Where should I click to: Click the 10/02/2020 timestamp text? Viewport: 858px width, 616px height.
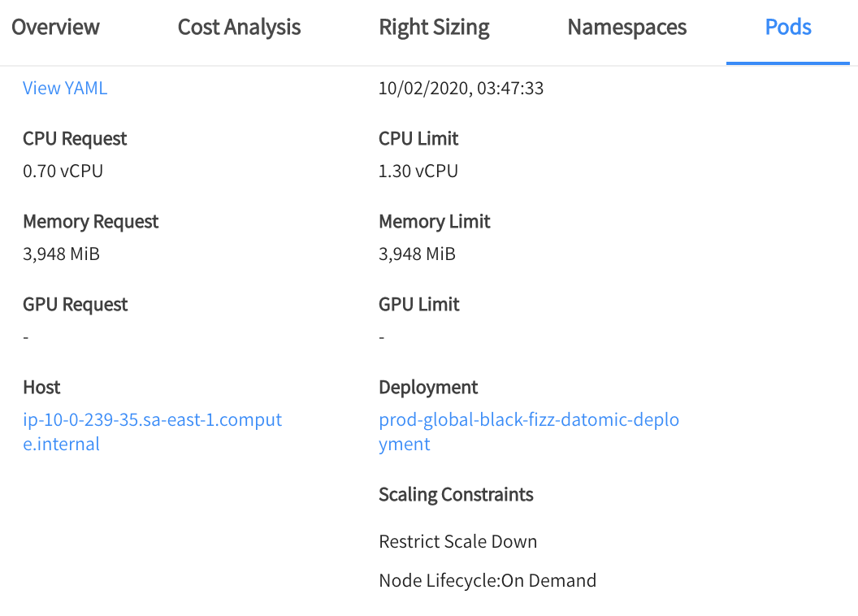click(461, 89)
